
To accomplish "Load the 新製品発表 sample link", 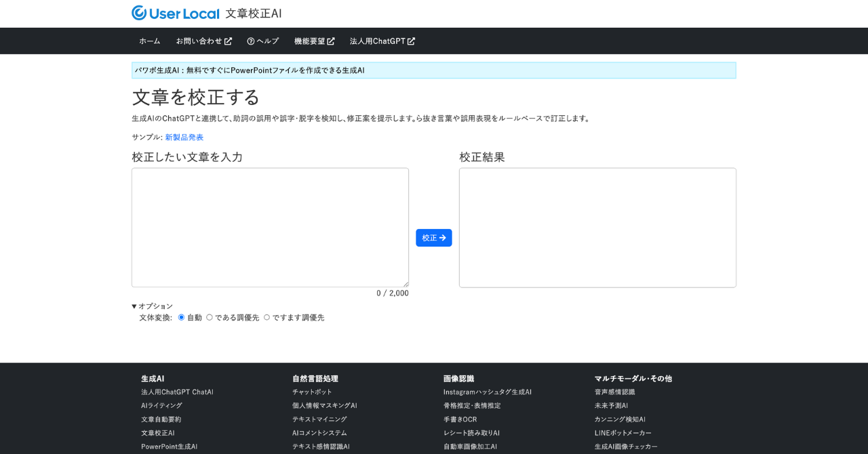I will click(184, 137).
